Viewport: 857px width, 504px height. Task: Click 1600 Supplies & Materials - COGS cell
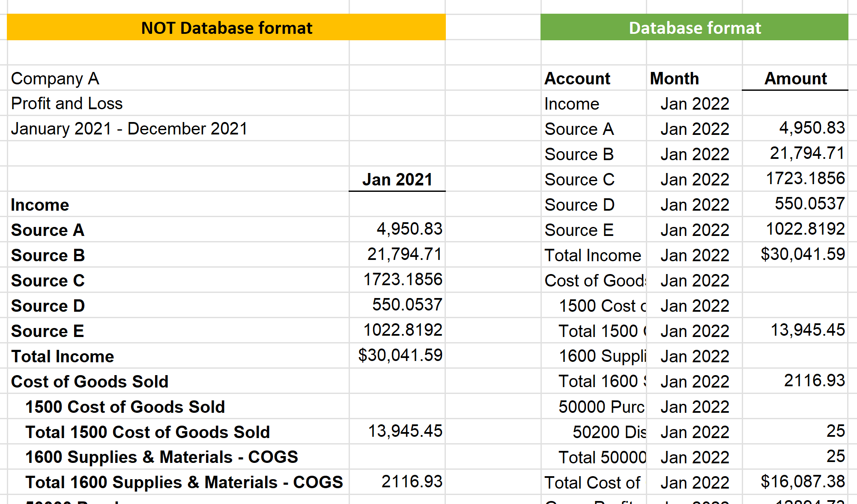pos(161,457)
